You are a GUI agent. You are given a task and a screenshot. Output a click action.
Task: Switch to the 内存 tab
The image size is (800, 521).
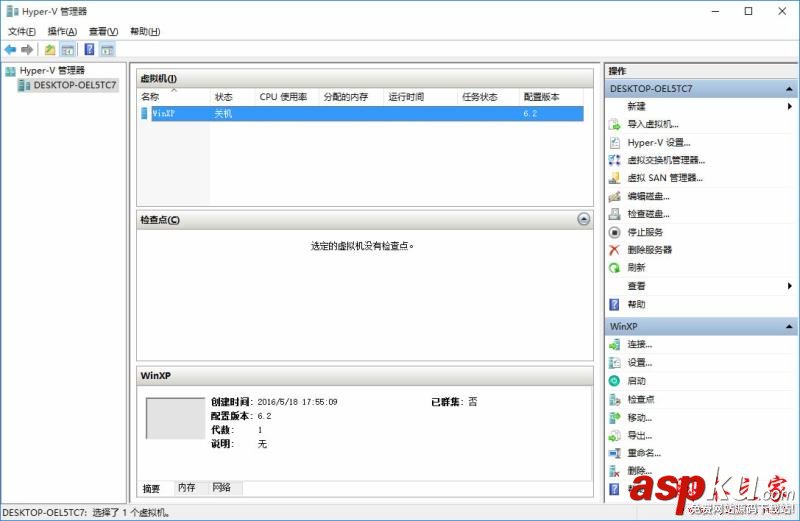tap(187, 487)
